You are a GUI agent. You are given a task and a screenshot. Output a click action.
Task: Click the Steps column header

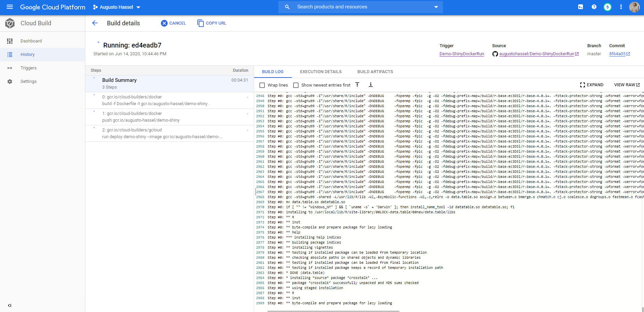[96, 70]
